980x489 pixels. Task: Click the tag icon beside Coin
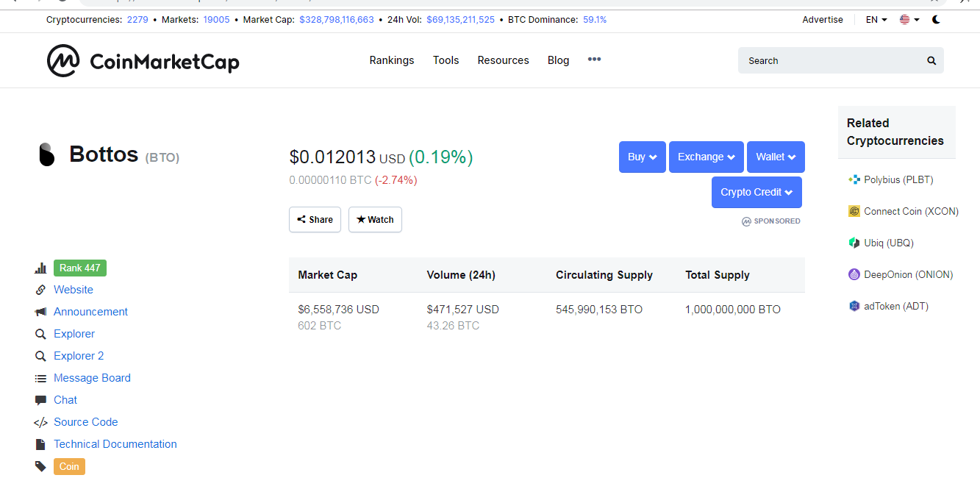tap(40, 466)
